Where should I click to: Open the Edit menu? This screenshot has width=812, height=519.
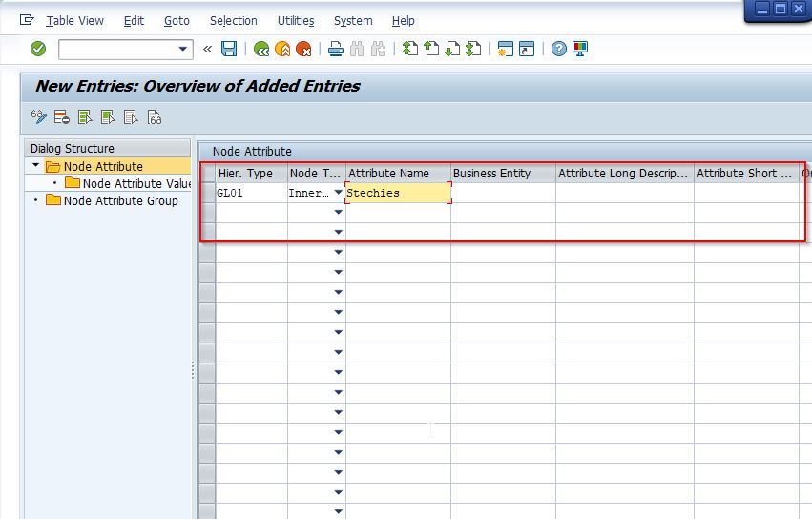134,21
